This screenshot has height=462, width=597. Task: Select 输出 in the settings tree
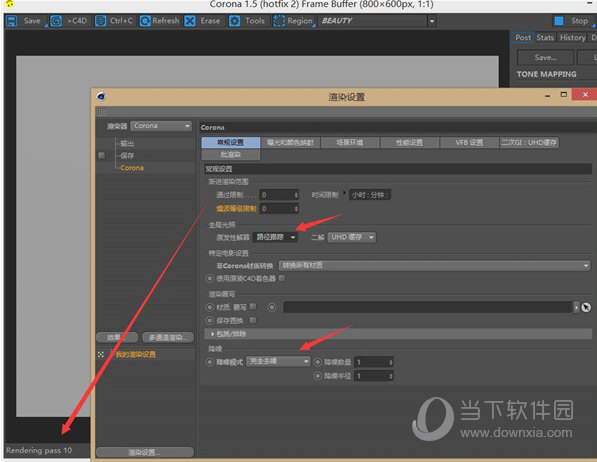tap(127, 143)
